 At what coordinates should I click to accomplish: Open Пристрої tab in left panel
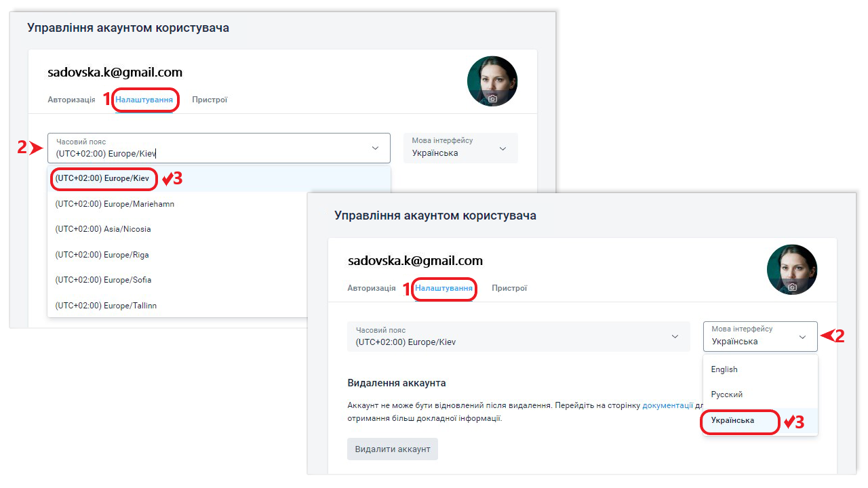tap(210, 100)
